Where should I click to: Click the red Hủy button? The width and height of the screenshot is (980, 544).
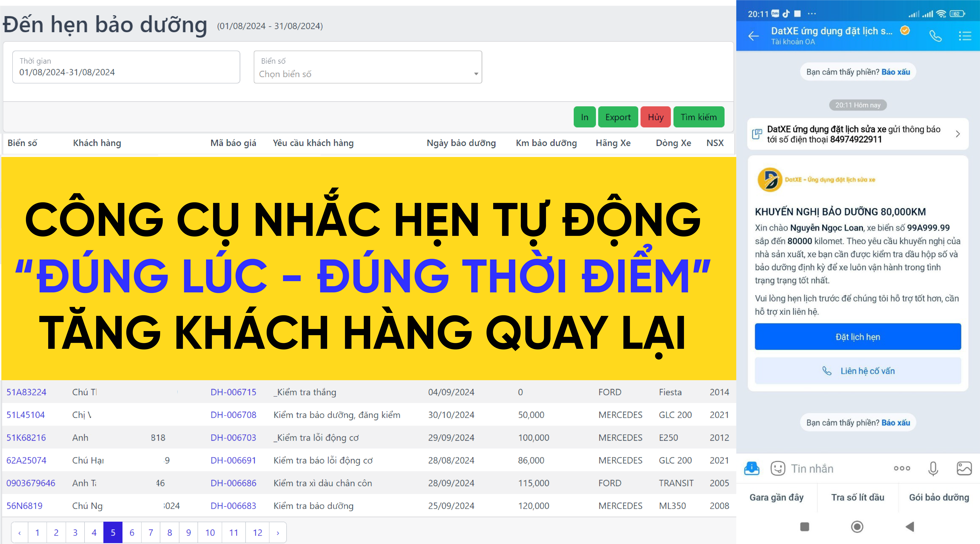655,117
